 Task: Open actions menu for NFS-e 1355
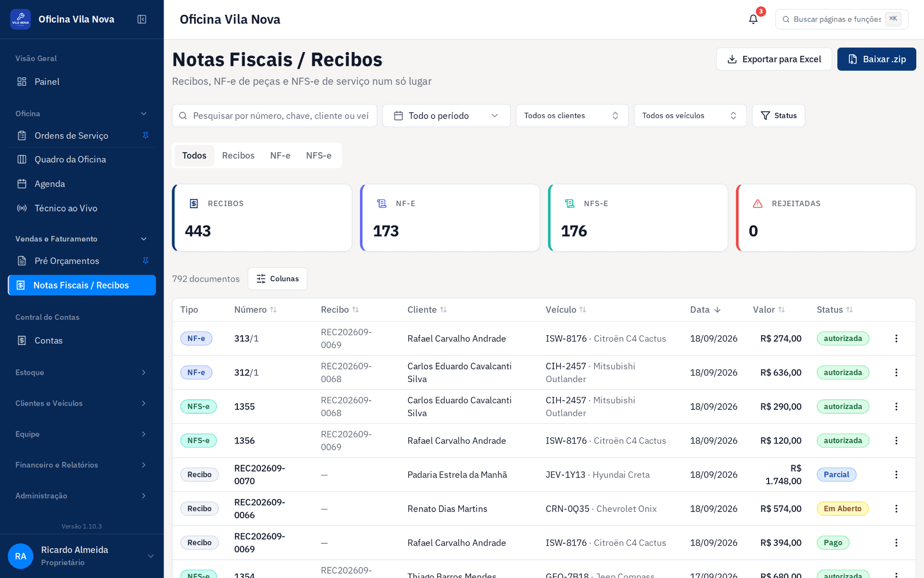tap(896, 407)
